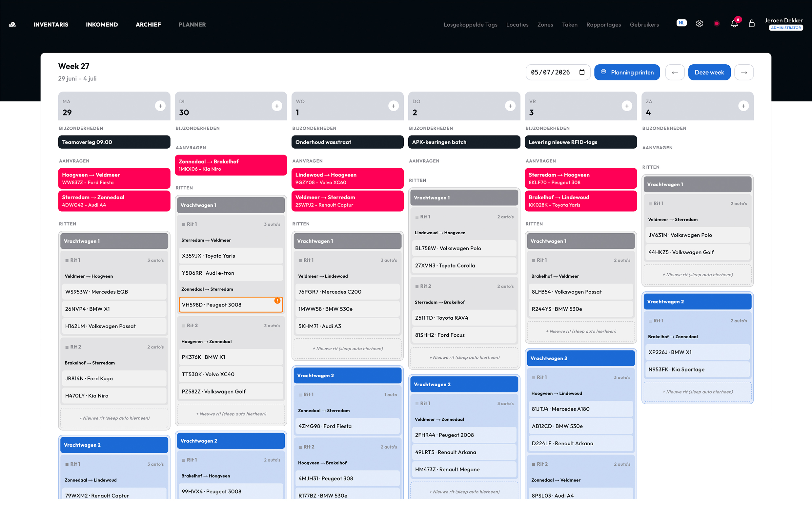This screenshot has width=812, height=508.
Task: Open the notifications bell
Action: [734, 24]
